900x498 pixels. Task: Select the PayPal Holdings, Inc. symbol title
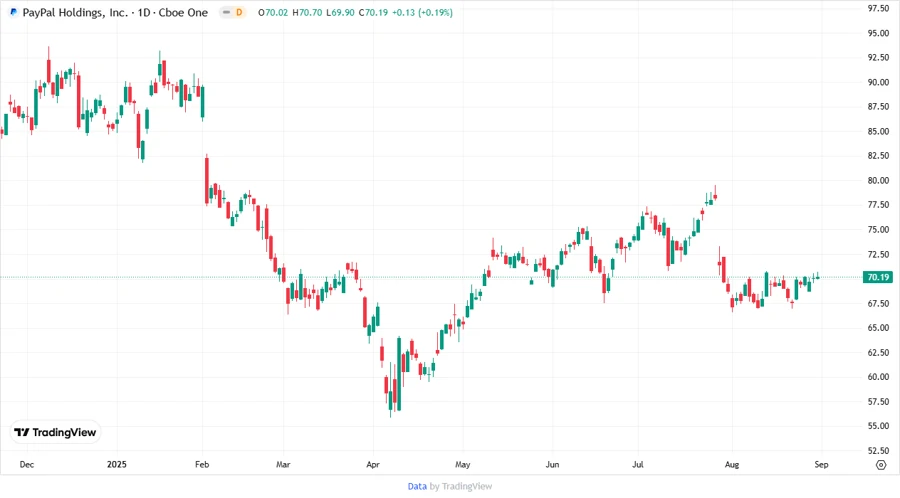75,12
